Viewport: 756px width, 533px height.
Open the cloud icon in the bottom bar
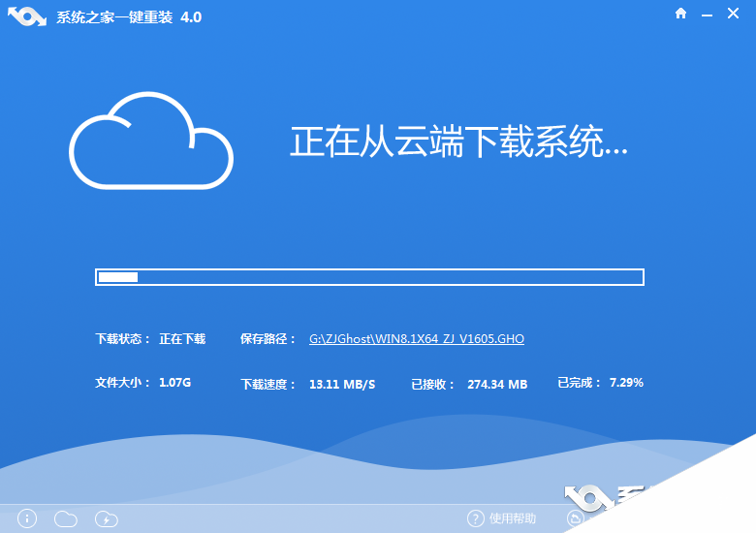(66, 519)
